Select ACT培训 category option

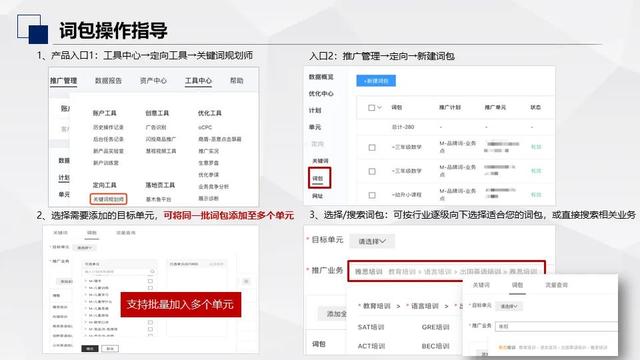point(371,346)
